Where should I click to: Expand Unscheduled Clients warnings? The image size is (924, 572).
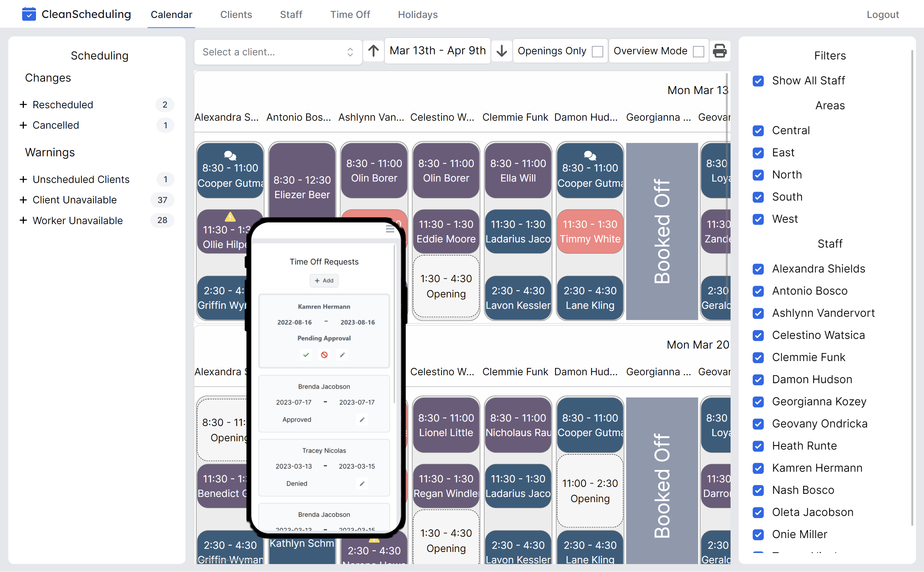pyautogui.click(x=23, y=179)
